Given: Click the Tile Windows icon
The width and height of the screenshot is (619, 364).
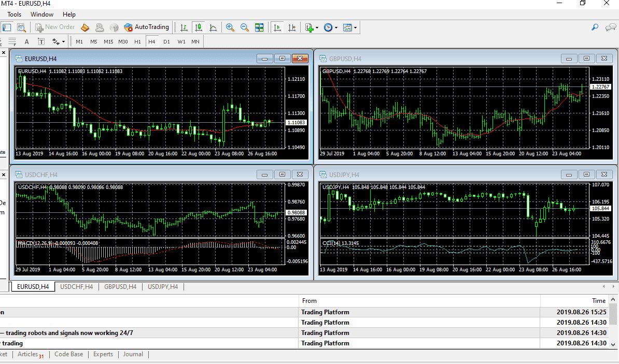Looking at the screenshot, I should point(259,27).
